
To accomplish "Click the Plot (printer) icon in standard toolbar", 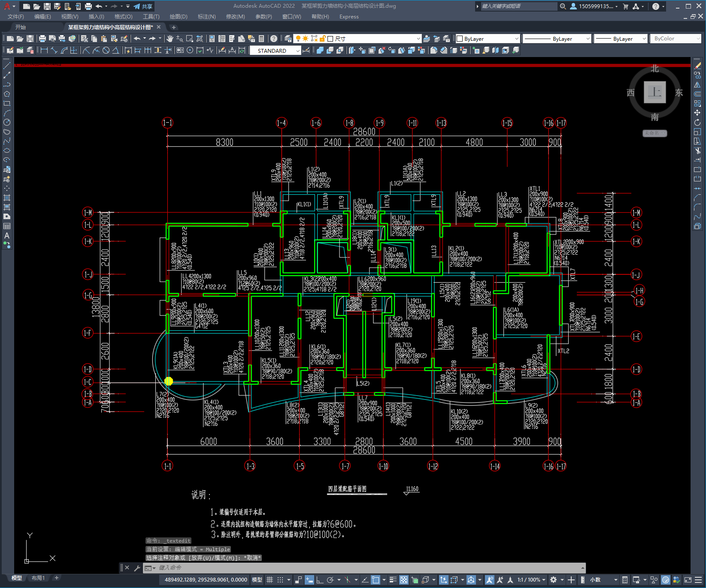I will [42, 39].
